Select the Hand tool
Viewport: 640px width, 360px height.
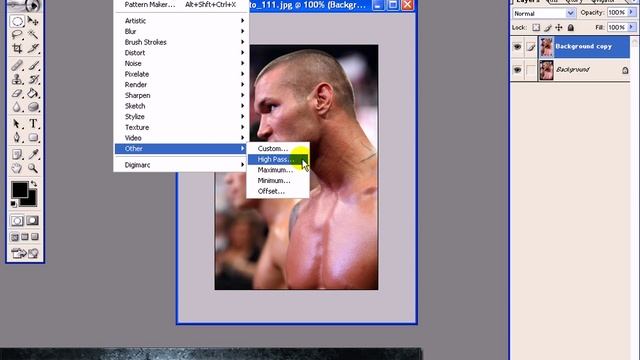(x=17, y=168)
